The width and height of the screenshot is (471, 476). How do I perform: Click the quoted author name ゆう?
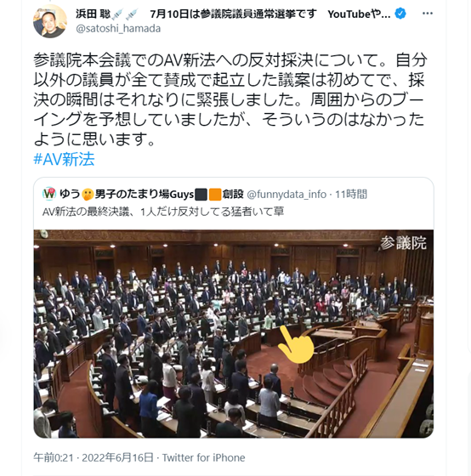coord(70,194)
